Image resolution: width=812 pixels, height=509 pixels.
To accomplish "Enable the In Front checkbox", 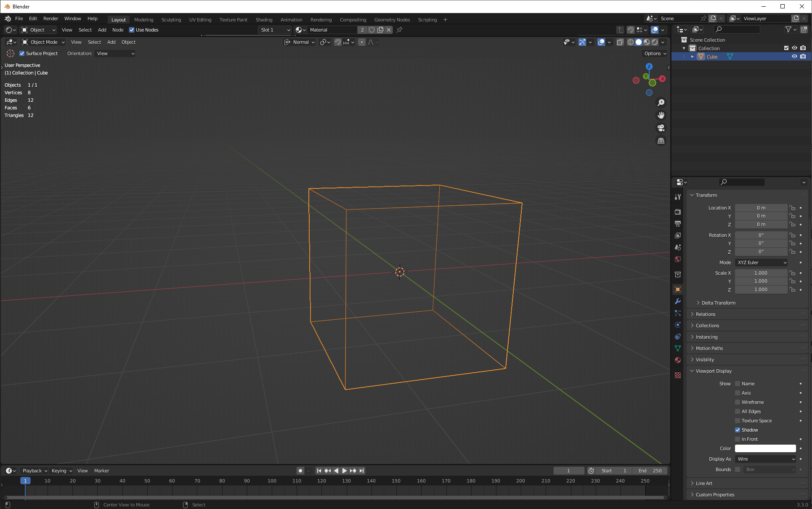I will click(x=738, y=439).
